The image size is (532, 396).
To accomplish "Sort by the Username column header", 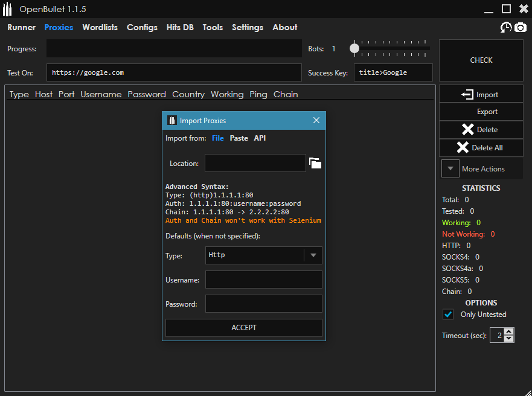I will (101, 94).
